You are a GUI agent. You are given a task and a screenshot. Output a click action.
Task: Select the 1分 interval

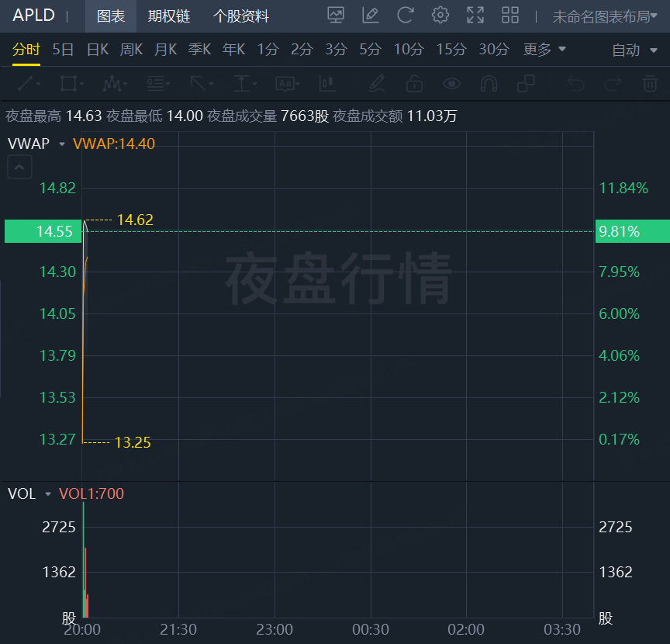click(268, 50)
